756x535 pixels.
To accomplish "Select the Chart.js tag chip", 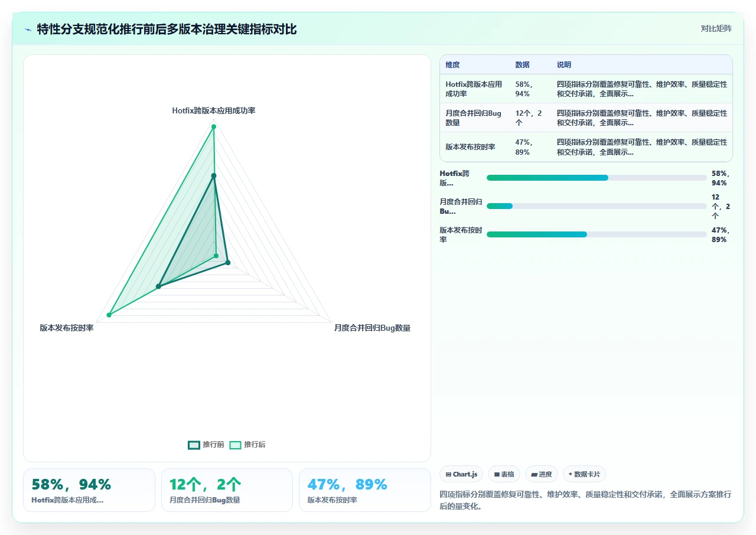I will (x=461, y=474).
